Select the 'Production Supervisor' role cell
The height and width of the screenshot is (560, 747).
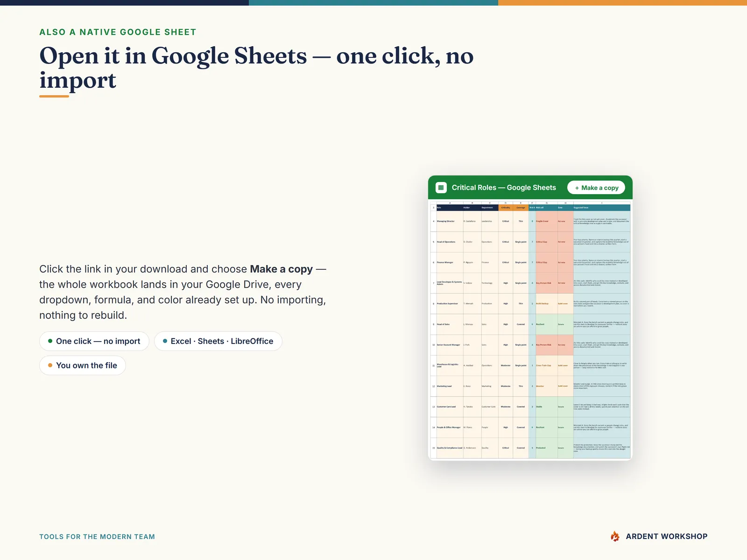click(449, 303)
